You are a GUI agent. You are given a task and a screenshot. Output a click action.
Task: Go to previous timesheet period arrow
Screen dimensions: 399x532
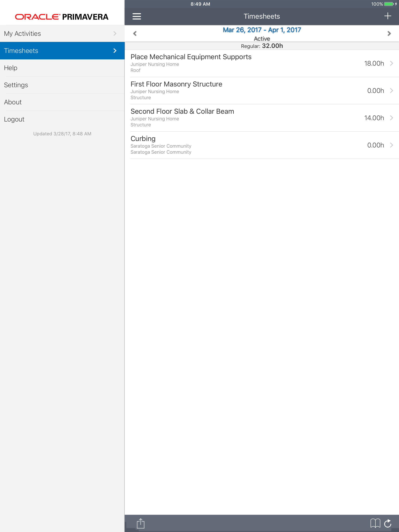(135, 33)
